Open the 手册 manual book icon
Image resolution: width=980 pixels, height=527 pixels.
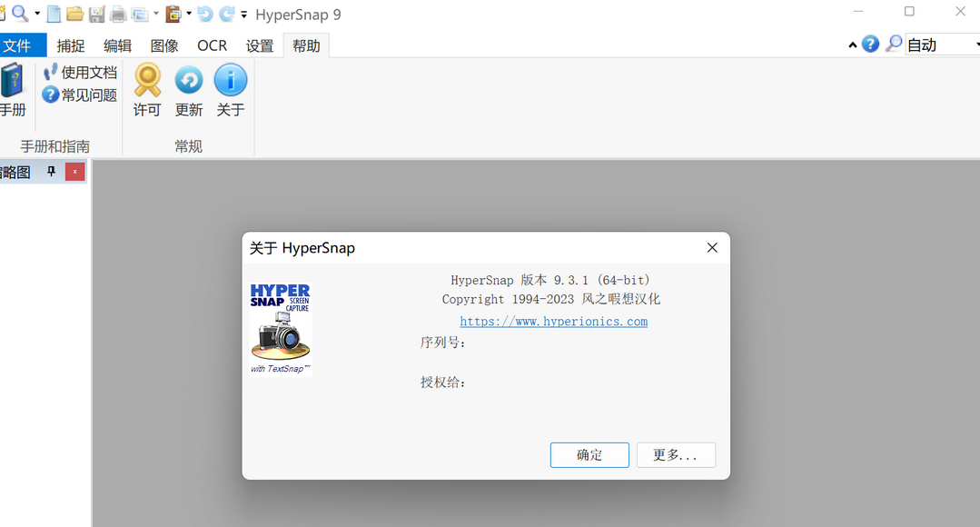(x=13, y=91)
